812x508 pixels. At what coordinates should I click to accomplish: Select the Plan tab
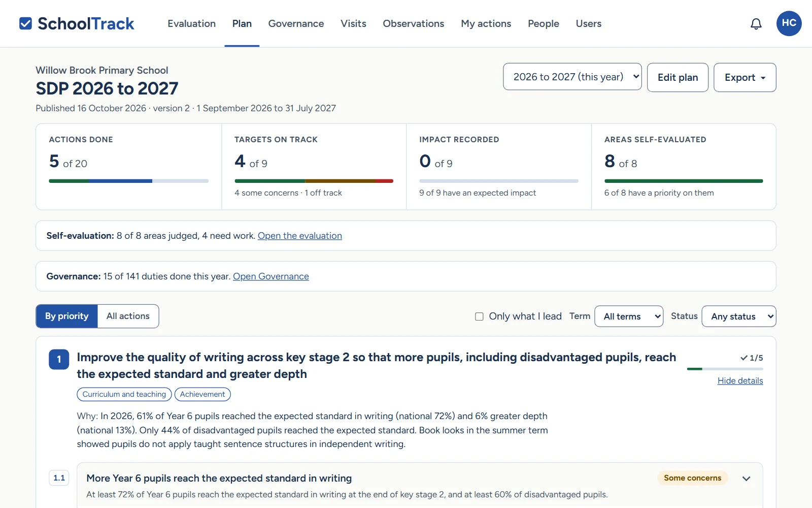pyautogui.click(x=242, y=23)
